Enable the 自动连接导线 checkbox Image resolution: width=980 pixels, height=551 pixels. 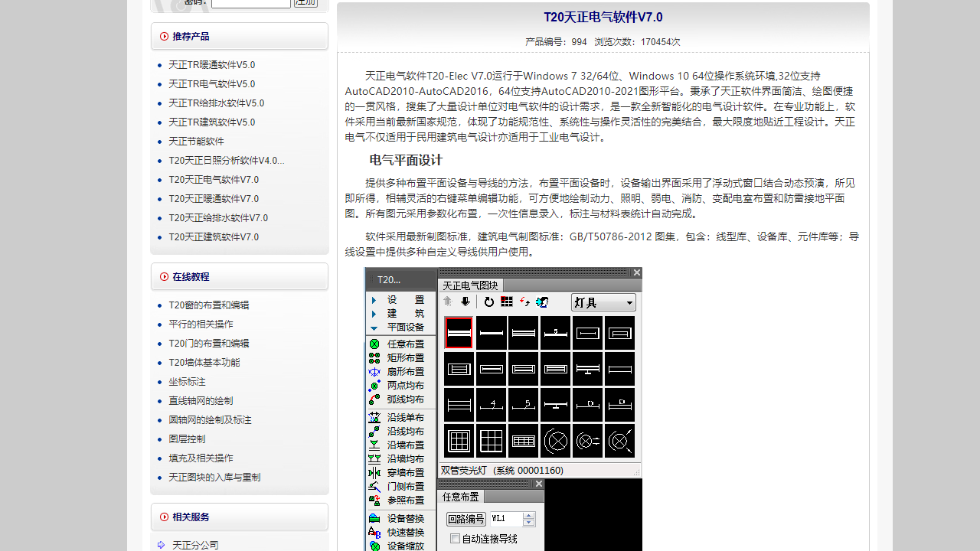coord(455,539)
